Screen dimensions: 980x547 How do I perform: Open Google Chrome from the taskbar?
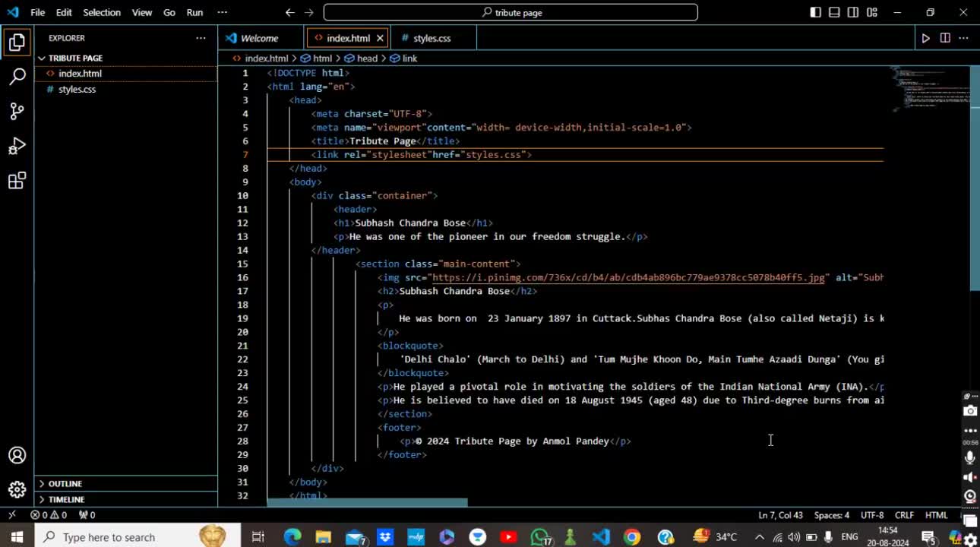[632, 537]
